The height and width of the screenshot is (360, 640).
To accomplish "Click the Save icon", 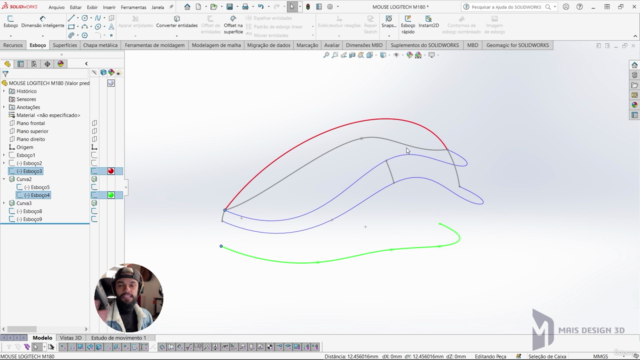I will [x=230, y=7].
